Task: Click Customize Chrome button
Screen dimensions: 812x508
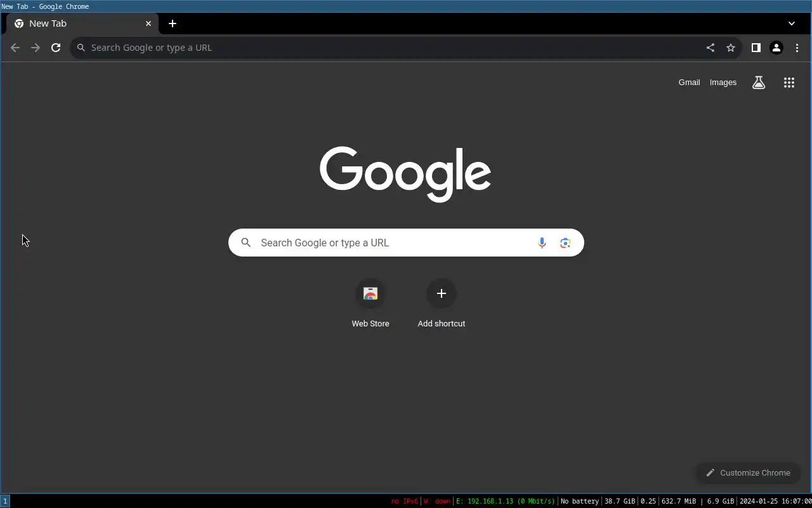Action: point(748,472)
